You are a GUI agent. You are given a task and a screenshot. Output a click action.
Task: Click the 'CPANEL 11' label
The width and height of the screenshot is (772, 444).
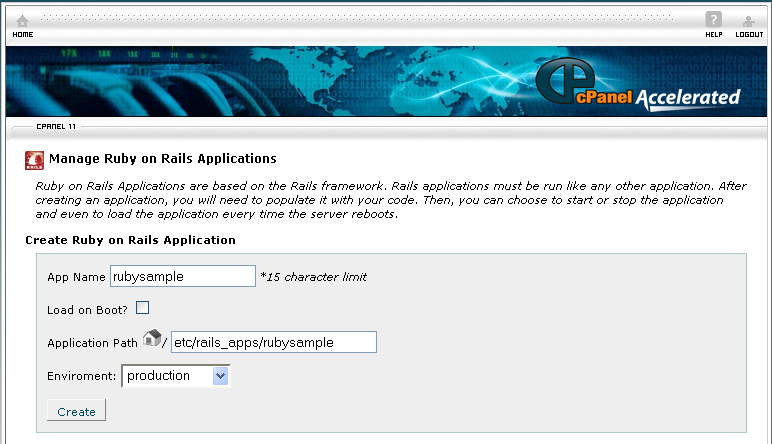(56, 127)
